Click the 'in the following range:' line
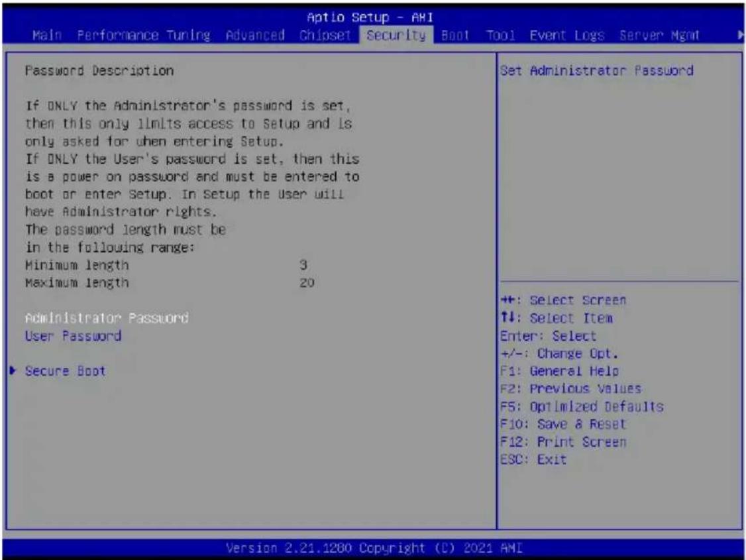746x560 pixels. 110,247
